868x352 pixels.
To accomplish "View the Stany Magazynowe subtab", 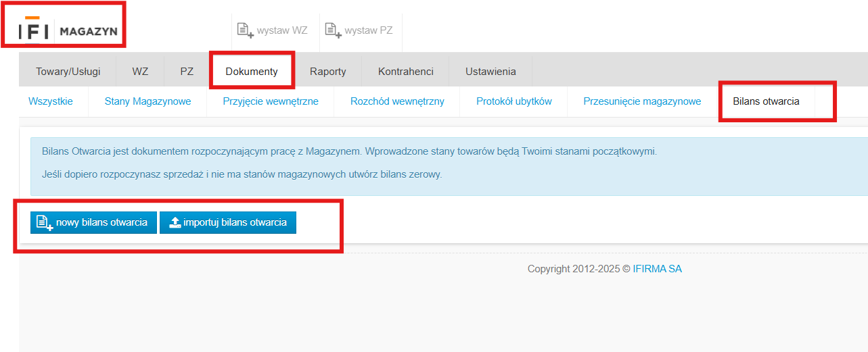I will point(147,101).
